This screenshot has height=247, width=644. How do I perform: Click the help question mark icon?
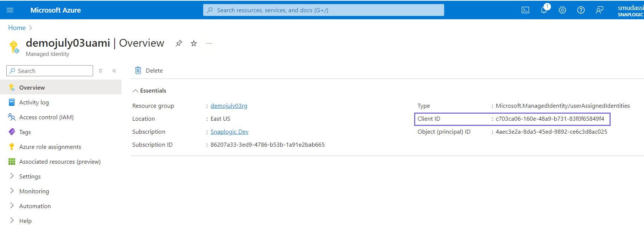(x=581, y=10)
